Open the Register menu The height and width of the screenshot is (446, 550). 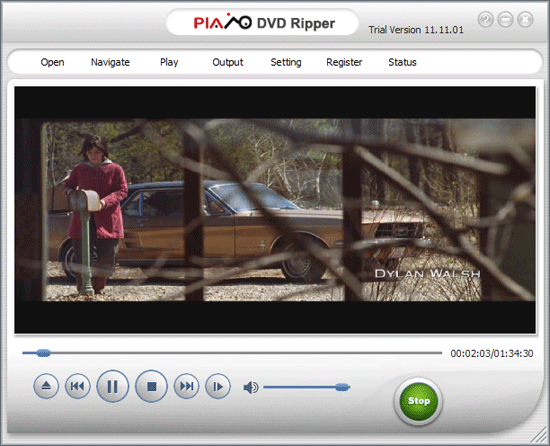[x=344, y=62]
